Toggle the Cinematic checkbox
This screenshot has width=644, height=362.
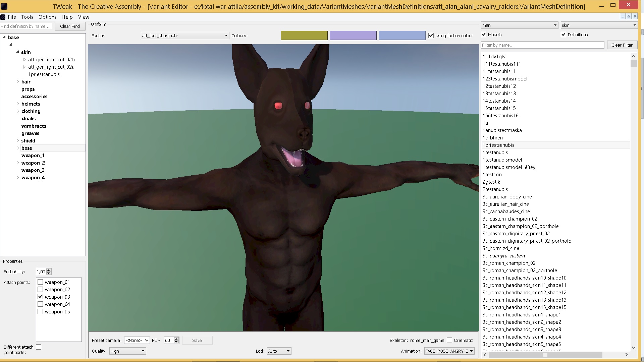(x=449, y=340)
